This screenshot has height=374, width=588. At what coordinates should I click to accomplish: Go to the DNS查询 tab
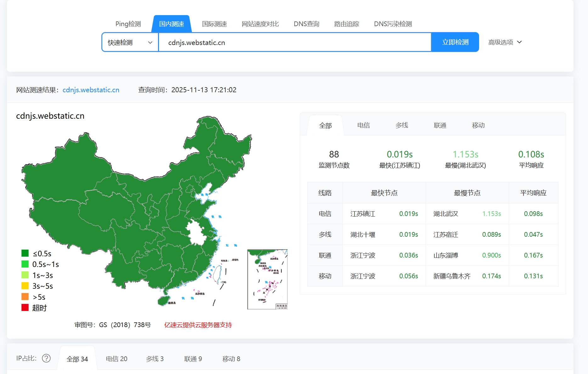pyautogui.click(x=306, y=24)
